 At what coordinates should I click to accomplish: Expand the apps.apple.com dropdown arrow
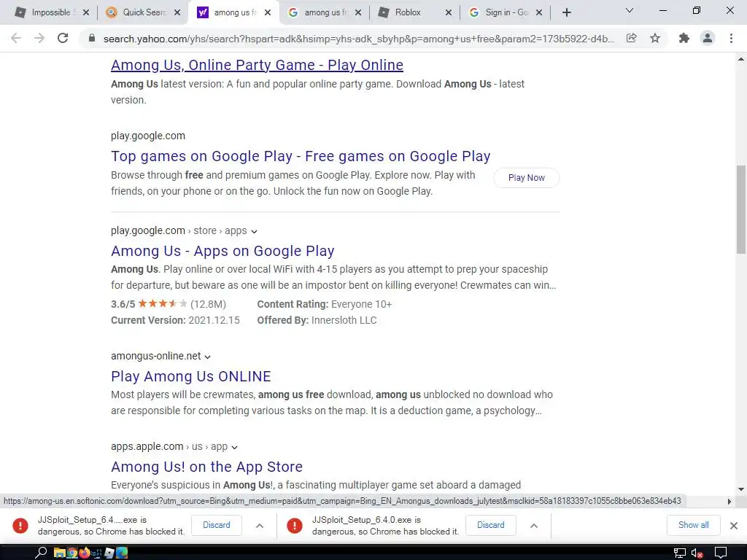(234, 447)
